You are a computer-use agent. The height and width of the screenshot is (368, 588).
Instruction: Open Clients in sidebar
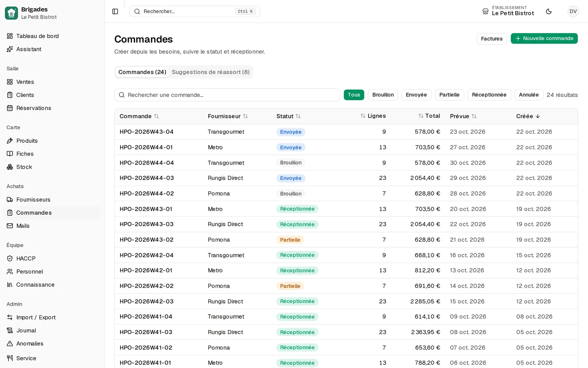[x=52, y=95]
